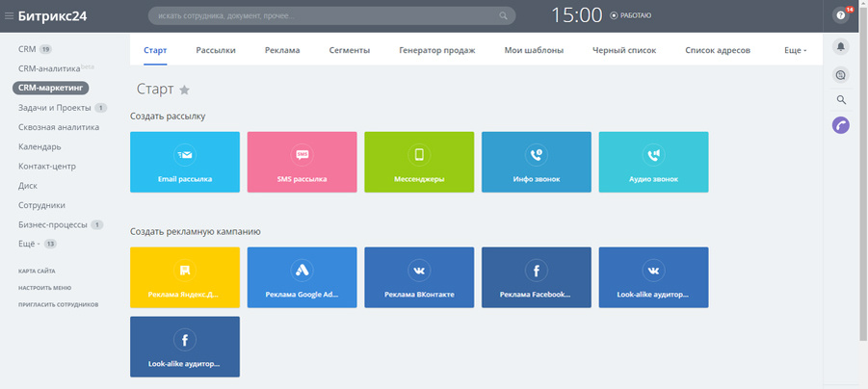The width and height of the screenshot is (868, 389).
Task: Open notifications bell icon
Action: (x=840, y=47)
